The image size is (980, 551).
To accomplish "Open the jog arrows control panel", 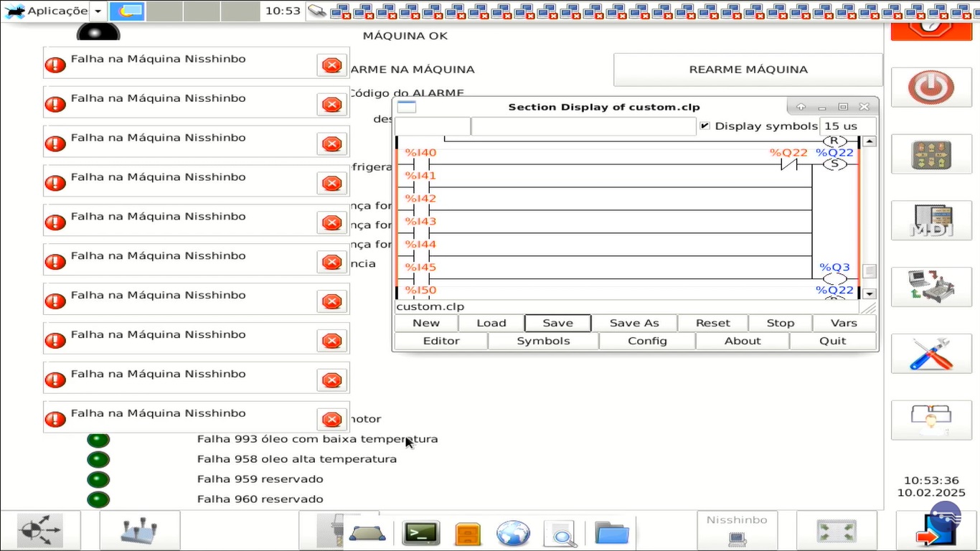I will [930, 154].
